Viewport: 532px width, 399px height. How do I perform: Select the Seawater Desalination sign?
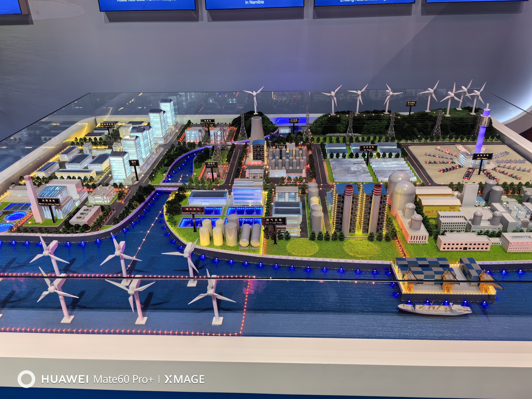193,210
